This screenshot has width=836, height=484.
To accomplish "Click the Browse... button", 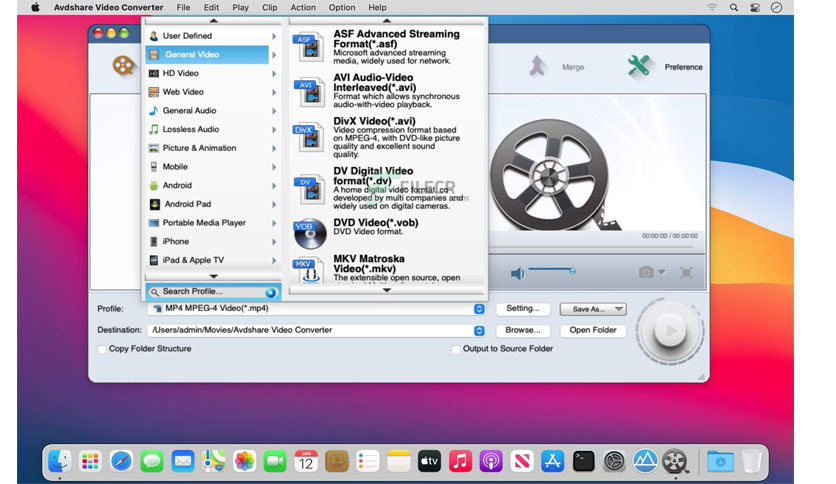I will tap(522, 330).
